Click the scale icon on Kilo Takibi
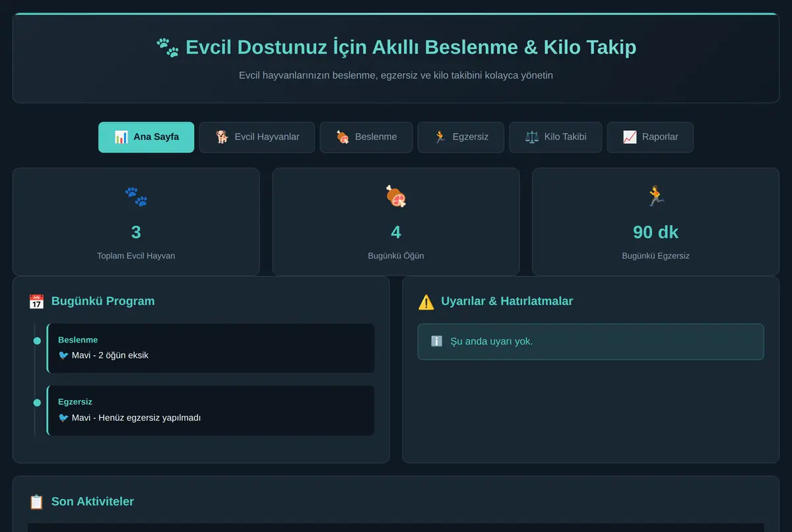 pos(532,137)
